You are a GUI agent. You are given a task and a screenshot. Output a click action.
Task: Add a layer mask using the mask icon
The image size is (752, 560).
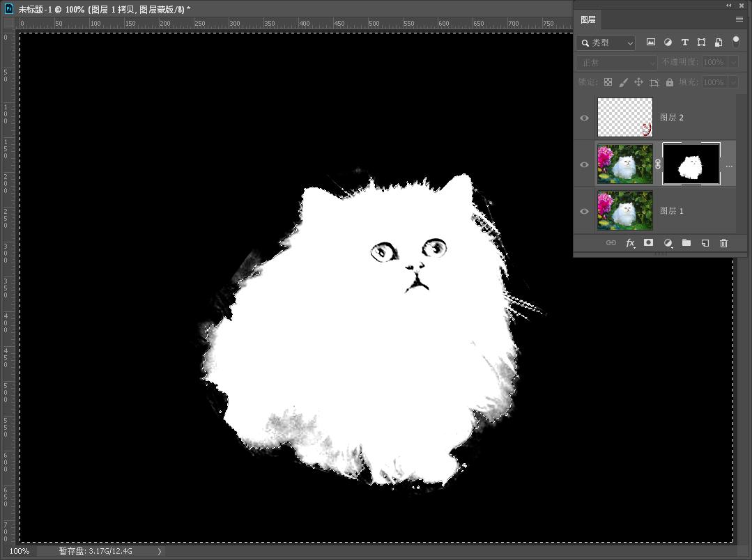[648, 243]
